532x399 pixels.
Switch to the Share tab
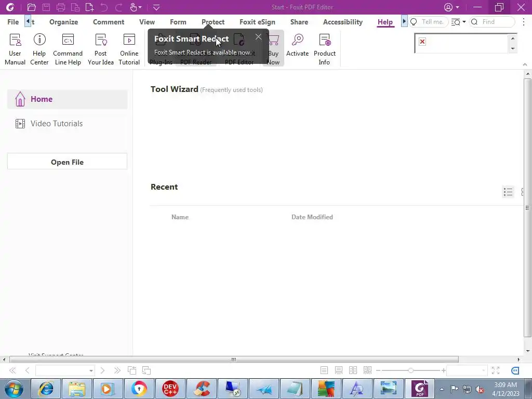[299, 22]
